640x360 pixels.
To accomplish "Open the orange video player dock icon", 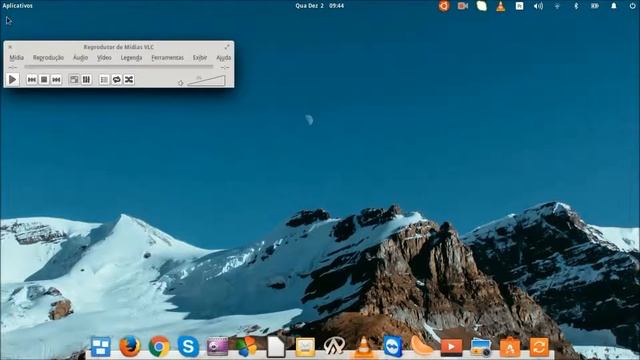I will pyautogui.click(x=451, y=347).
